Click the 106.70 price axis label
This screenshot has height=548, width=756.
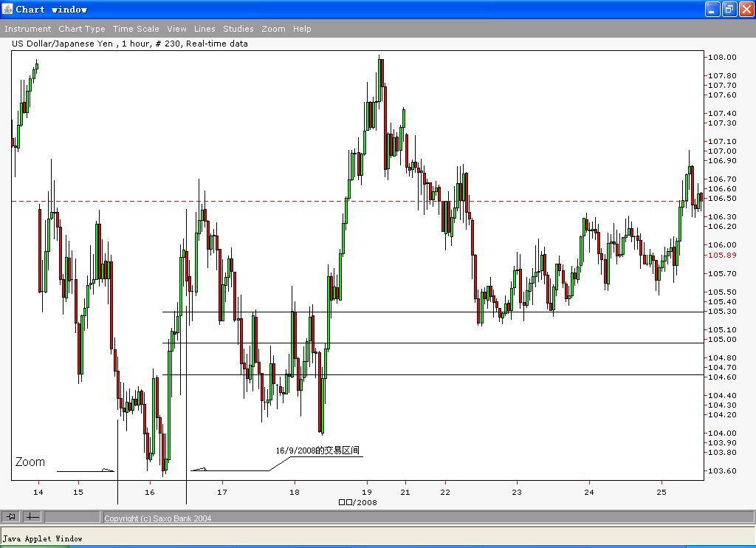pos(722,179)
